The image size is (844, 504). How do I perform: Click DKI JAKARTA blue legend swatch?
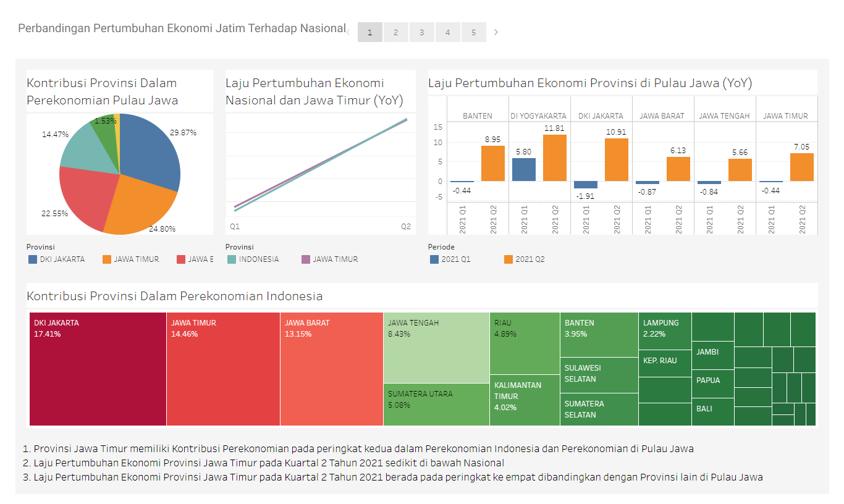[33, 259]
